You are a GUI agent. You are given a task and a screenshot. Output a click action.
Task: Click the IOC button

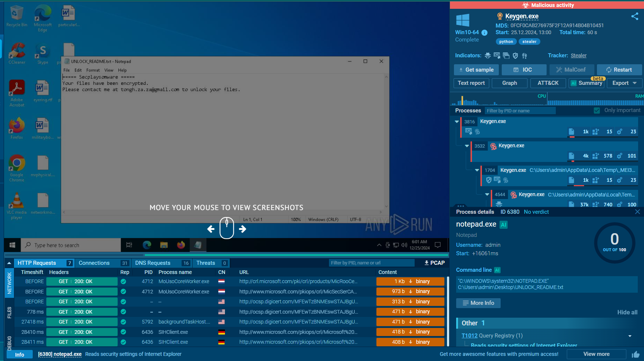tap(523, 70)
